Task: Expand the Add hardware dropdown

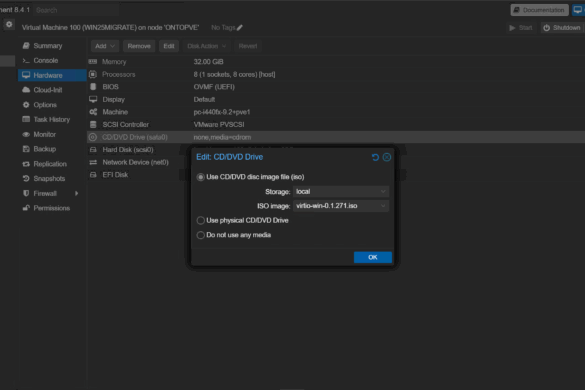Action: tap(105, 46)
